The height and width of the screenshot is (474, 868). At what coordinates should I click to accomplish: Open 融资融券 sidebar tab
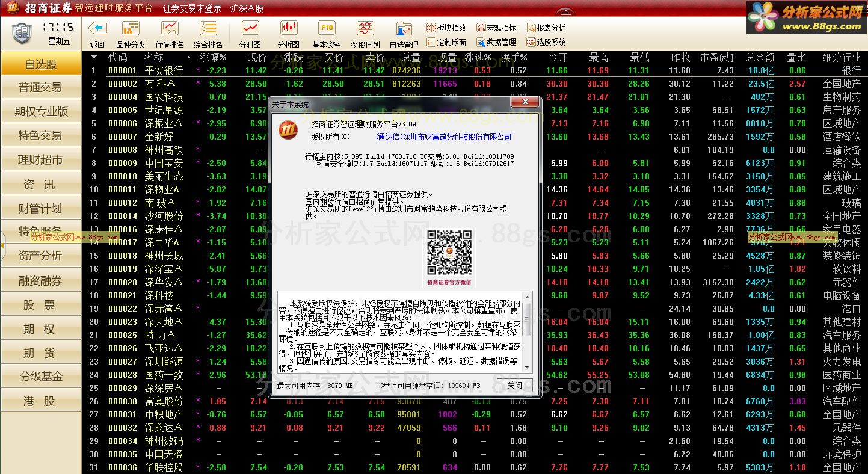[41, 280]
